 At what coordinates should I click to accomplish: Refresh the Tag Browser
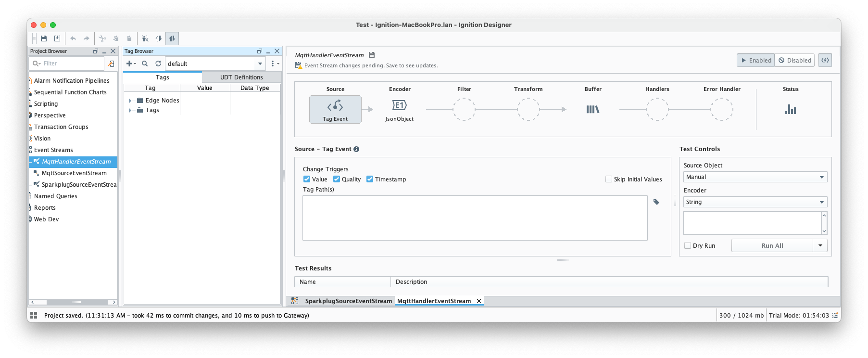[158, 64]
